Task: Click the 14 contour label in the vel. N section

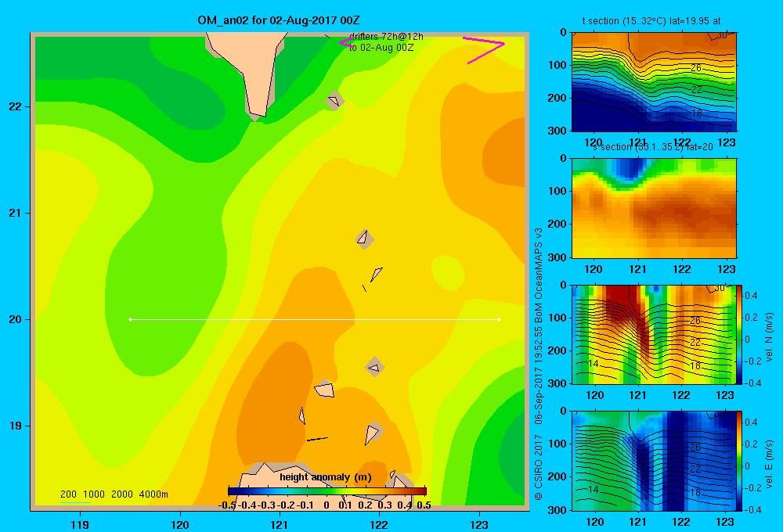Action: pos(593,363)
